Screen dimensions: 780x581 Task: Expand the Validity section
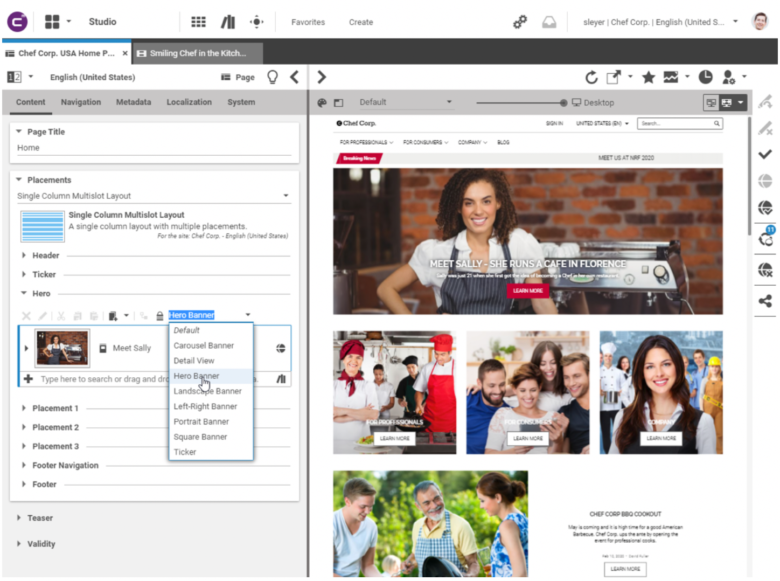[x=18, y=544]
